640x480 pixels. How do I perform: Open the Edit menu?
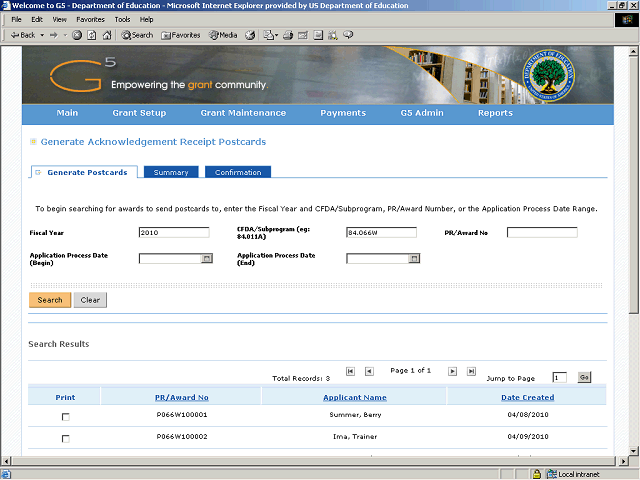[37, 20]
